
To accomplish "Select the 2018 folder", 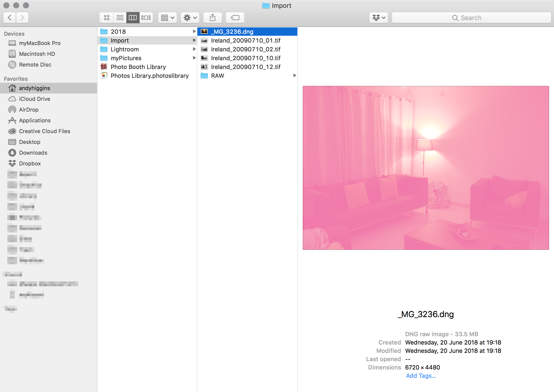I will pos(147,32).
